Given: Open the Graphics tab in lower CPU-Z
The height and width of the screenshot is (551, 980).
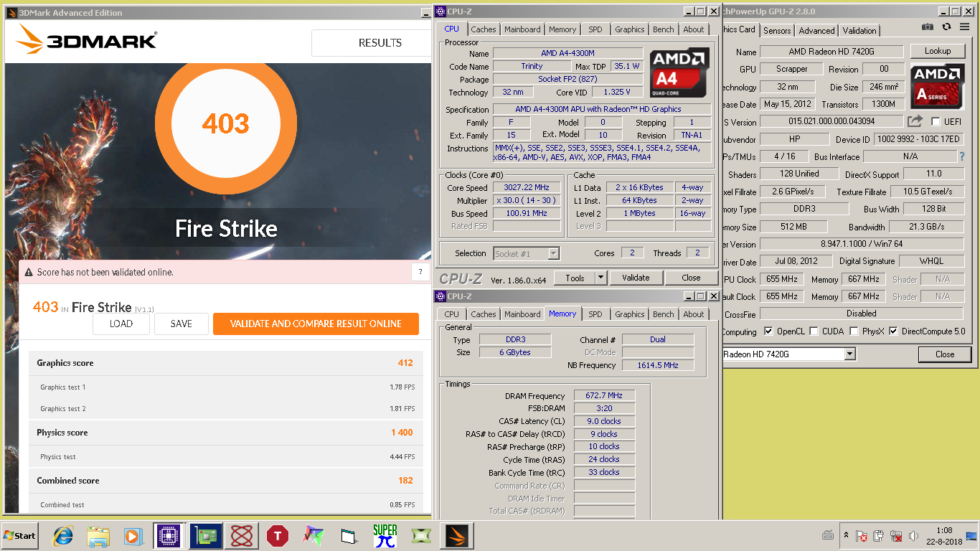Looking at the screenshot, I should (x=629, y=314).
